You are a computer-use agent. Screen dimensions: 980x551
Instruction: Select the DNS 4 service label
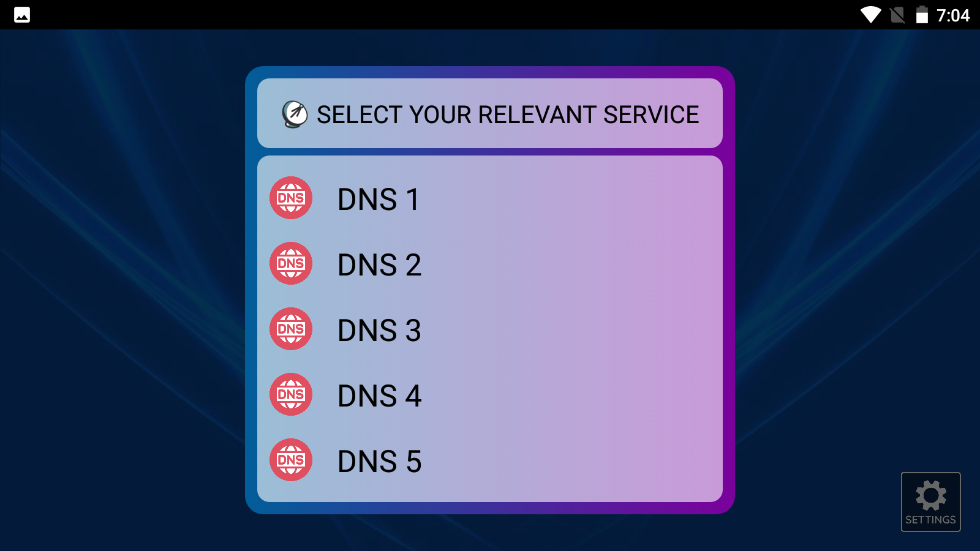pyautogui.click(x=380, y=396)
